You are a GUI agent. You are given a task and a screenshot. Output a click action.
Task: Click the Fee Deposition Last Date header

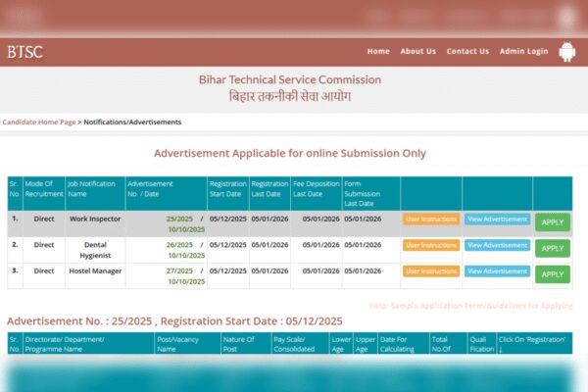(317, 194)
